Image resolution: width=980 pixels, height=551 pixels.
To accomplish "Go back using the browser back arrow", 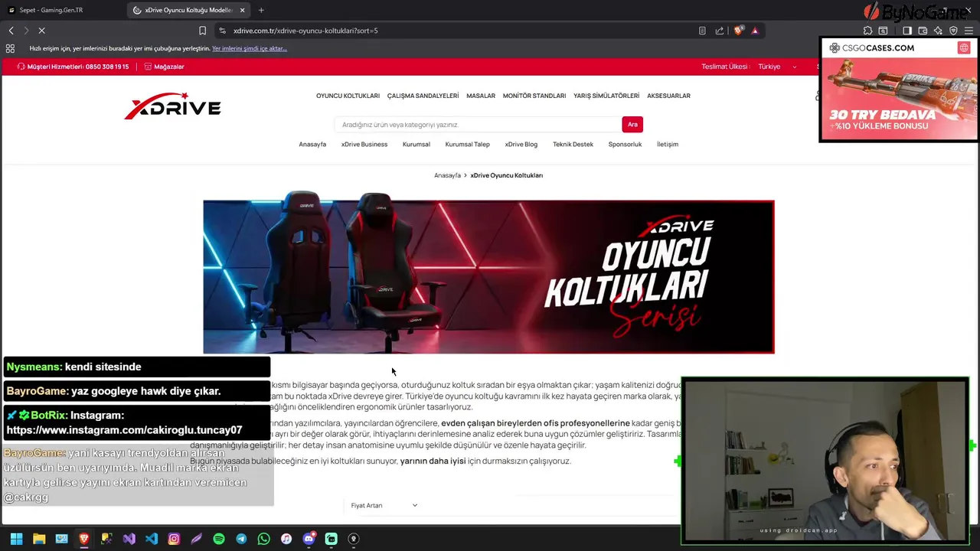I will [11, 31].
